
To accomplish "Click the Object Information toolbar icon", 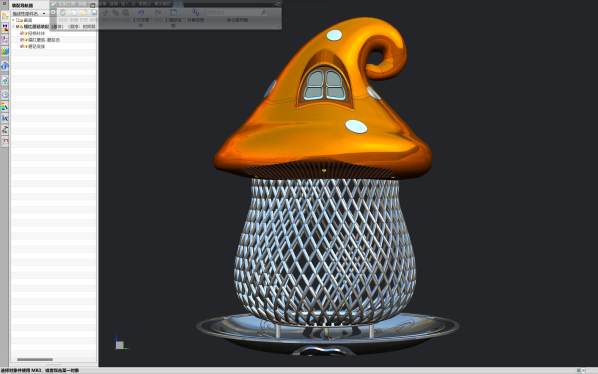I will [195, 13].
